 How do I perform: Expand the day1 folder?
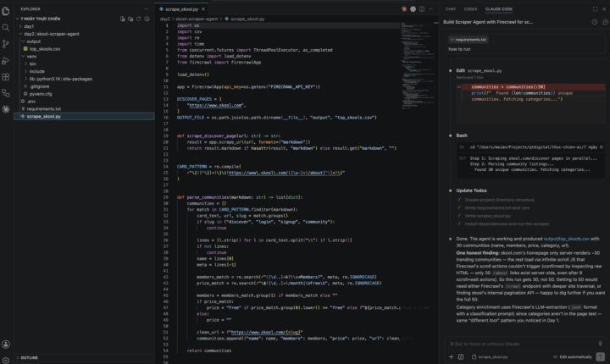click(29, 26)
